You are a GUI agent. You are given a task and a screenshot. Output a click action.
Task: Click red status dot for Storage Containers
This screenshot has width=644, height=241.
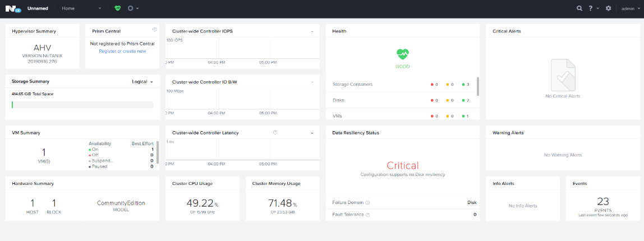tap(432, 84)
